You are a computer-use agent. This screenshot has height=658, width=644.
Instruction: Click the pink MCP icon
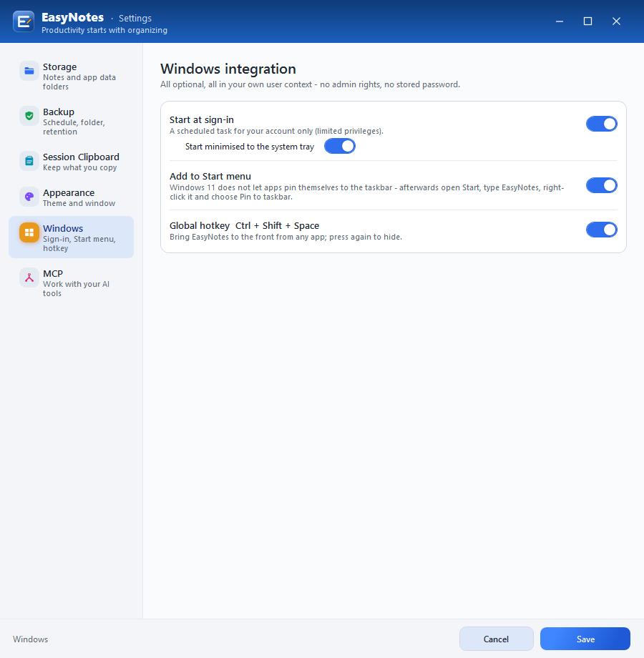coord(29,278)
